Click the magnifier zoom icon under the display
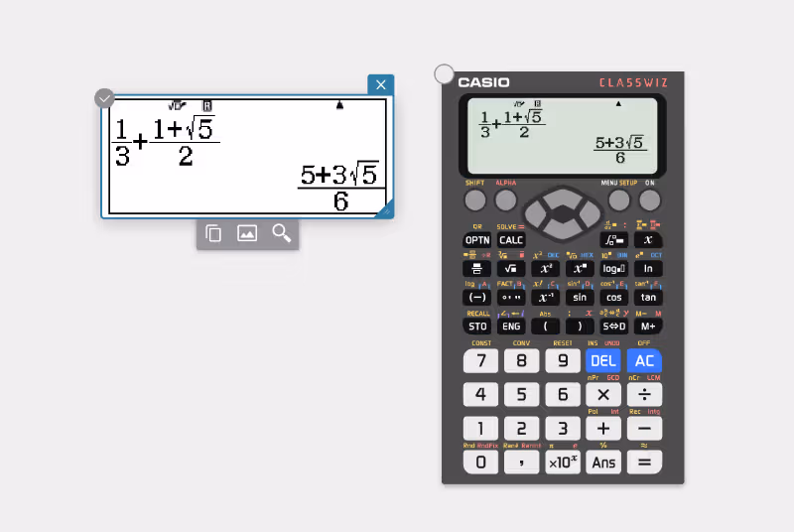This screenshot has width=794, height=532. point(282,233)
